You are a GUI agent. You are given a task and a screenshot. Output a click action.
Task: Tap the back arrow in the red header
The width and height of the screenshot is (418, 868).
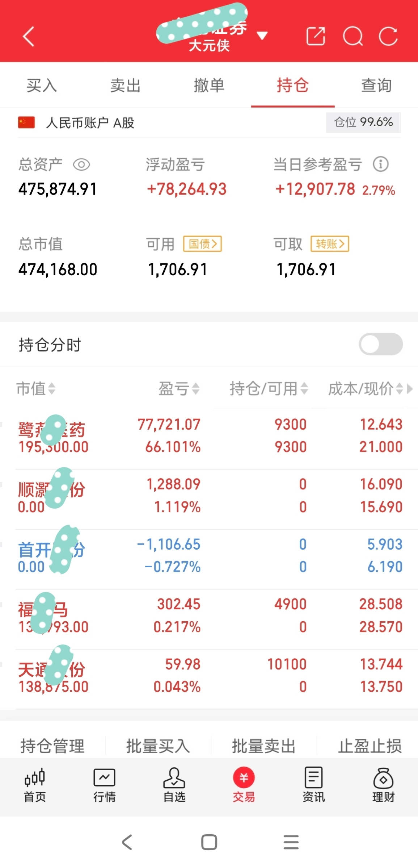[29, 37]
